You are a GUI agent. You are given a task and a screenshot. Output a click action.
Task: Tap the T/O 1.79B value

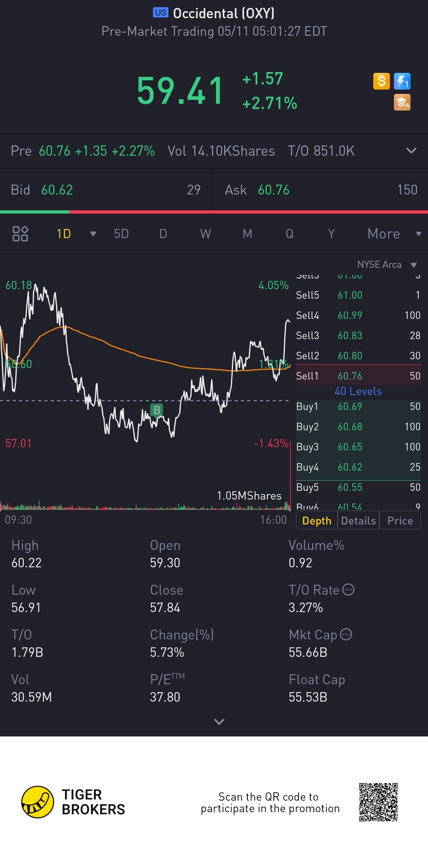click(x=27, y=652)
